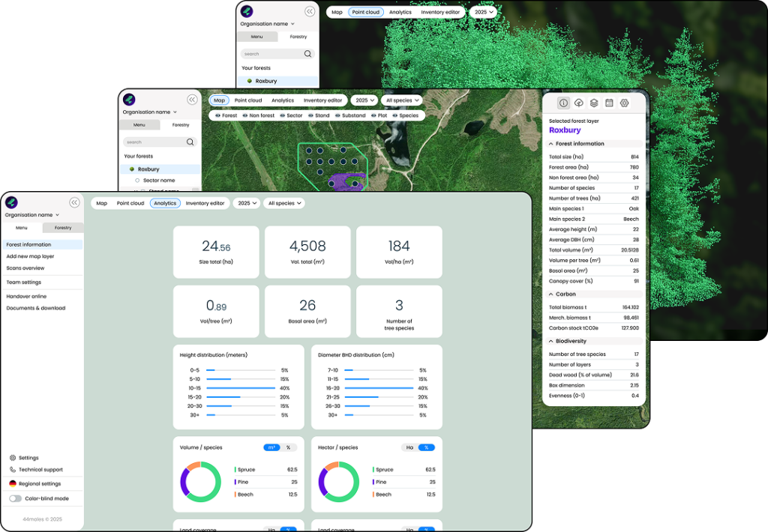The height and width of the screenshot is (532, 768).
Task: Click the Add new map layer link
Action: pyautogui.click(x=30, y=256)
